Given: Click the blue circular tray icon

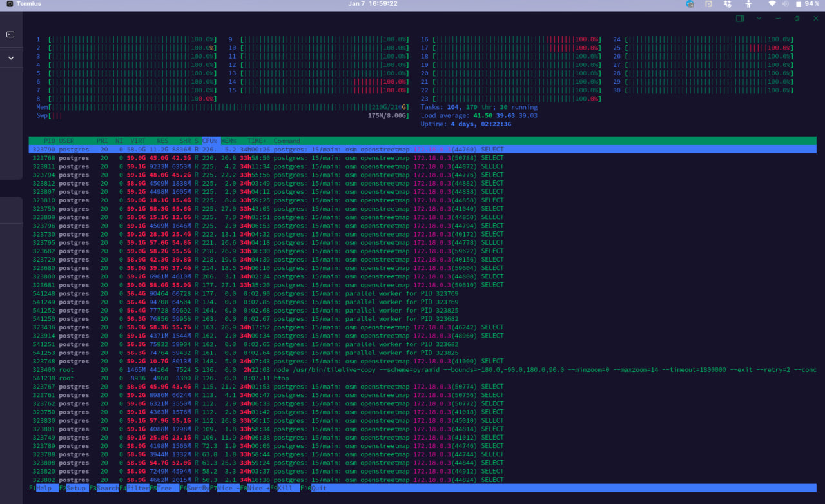Looking at the screenshot, I should tap(690, 4).
